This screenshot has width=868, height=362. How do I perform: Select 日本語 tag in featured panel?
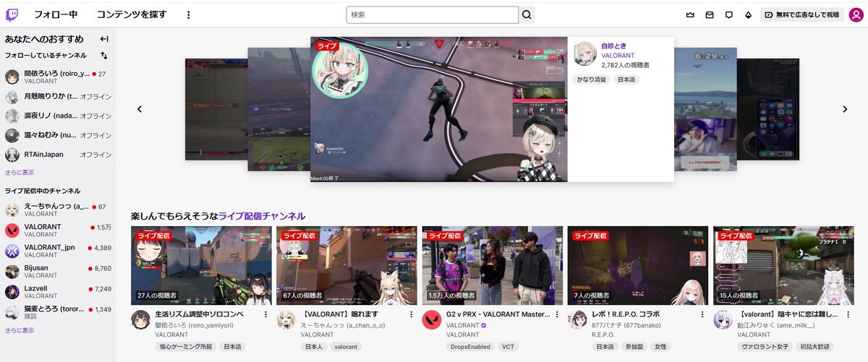click(x=627, y=79)
